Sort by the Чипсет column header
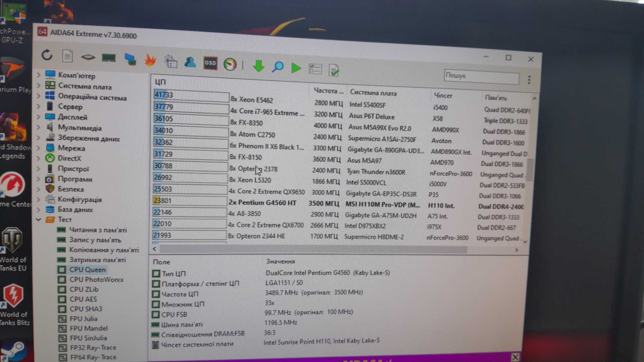Image resolution: width=644 pixels, height=362 pixels. pyautogui.click(x=443, y=96)
